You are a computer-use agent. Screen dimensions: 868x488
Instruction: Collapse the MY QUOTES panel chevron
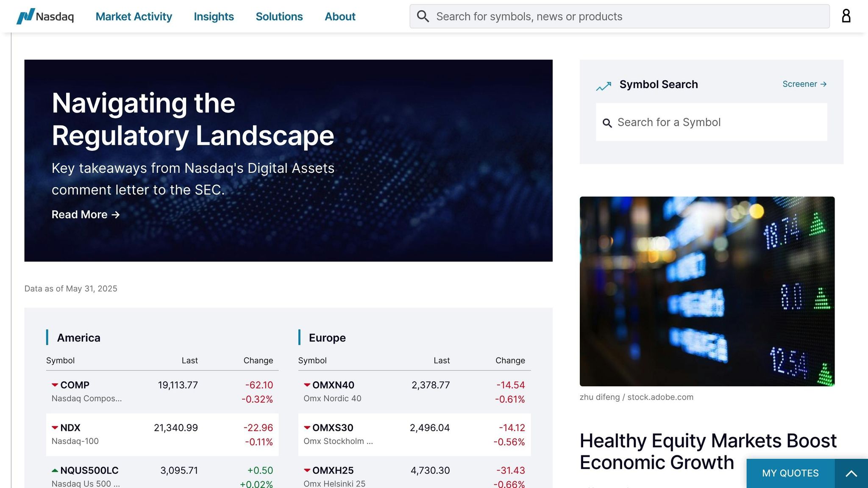click(851, 473)
